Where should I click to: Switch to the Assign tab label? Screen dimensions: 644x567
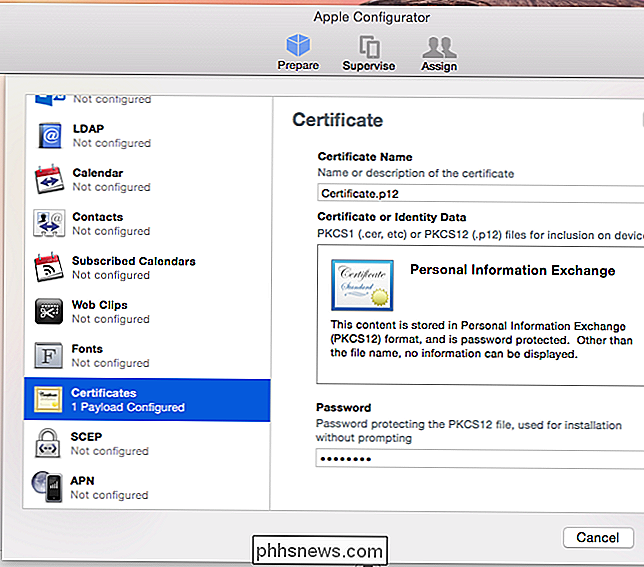(x=439, y=66)
